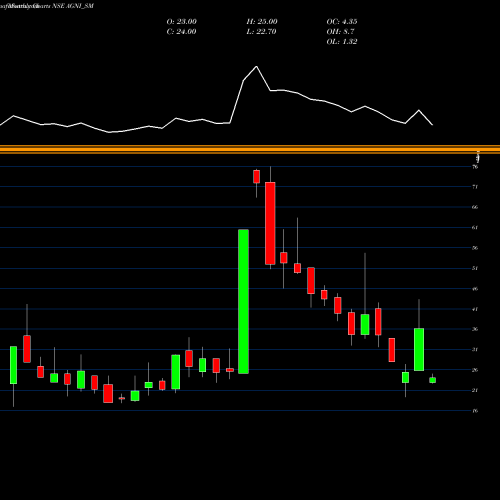Click the 31 price axis label
This screenshot has height=500, width=500.
point(475,350)
